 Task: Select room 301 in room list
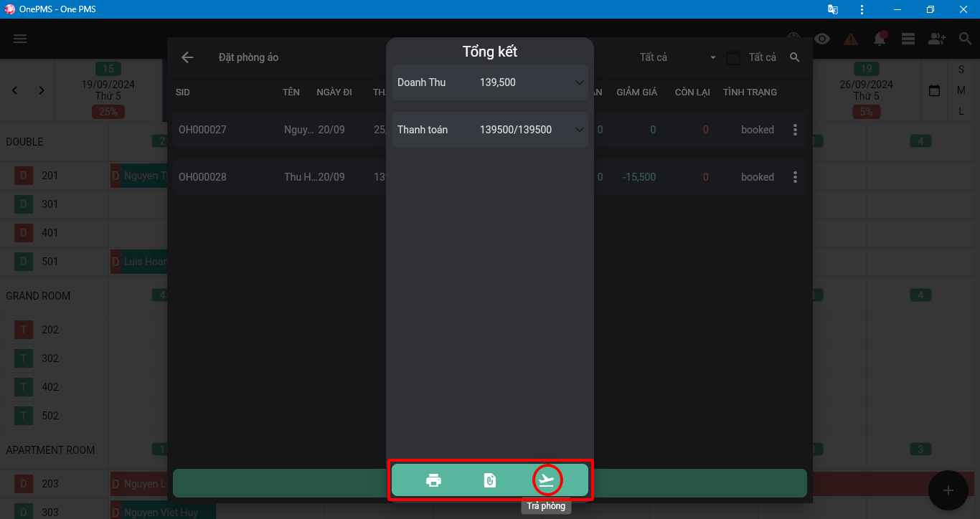click(x=50, y=204)
